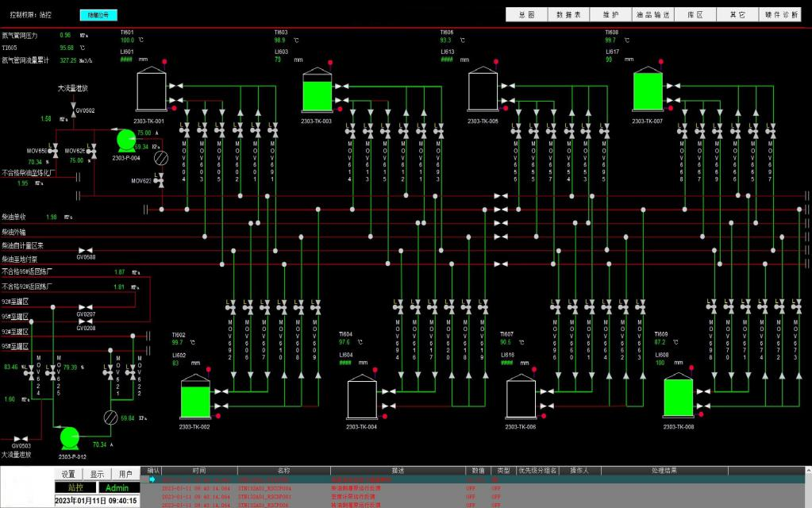Select the green pump 2303-P-012
Viewport: 812px width, 508px height.
pyautogui.click(x=69, y=438)
